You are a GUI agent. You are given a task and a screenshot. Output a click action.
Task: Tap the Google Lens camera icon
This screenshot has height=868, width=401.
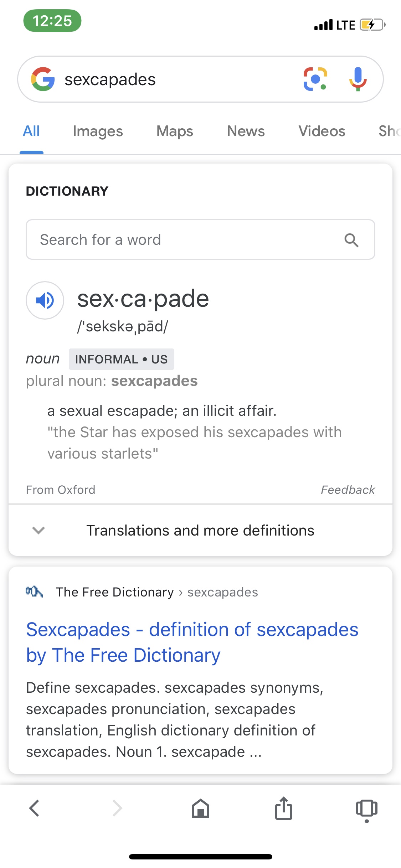click(x=315, y=79)
